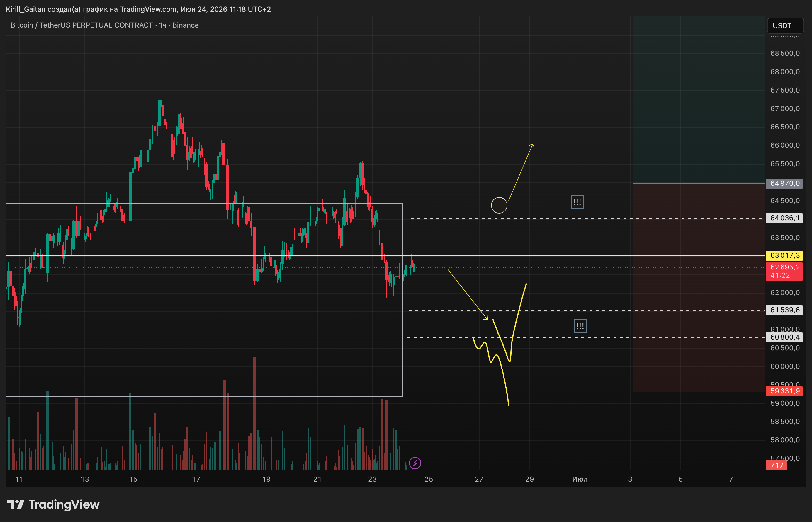Open the "!!!" note icon above the 64 036,1 line
Viewport: 812px width, 522px height.
click(x=577, y=202)
